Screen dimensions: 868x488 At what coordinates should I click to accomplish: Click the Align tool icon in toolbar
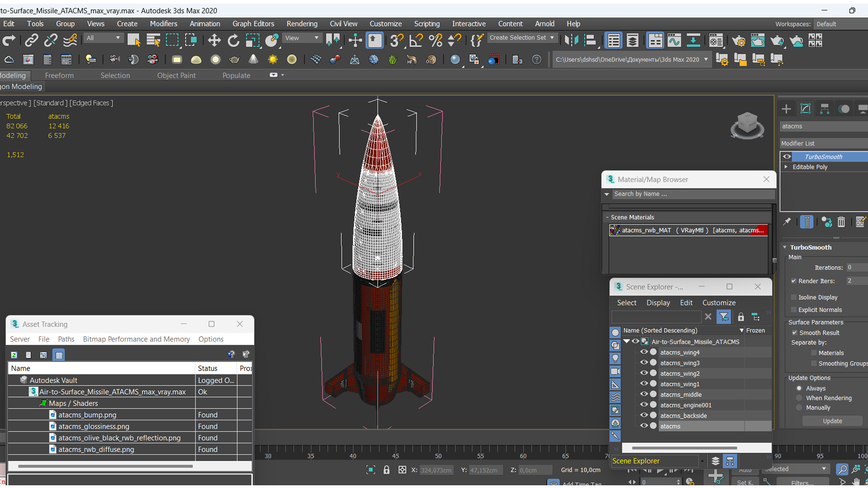tap(374, 41)
